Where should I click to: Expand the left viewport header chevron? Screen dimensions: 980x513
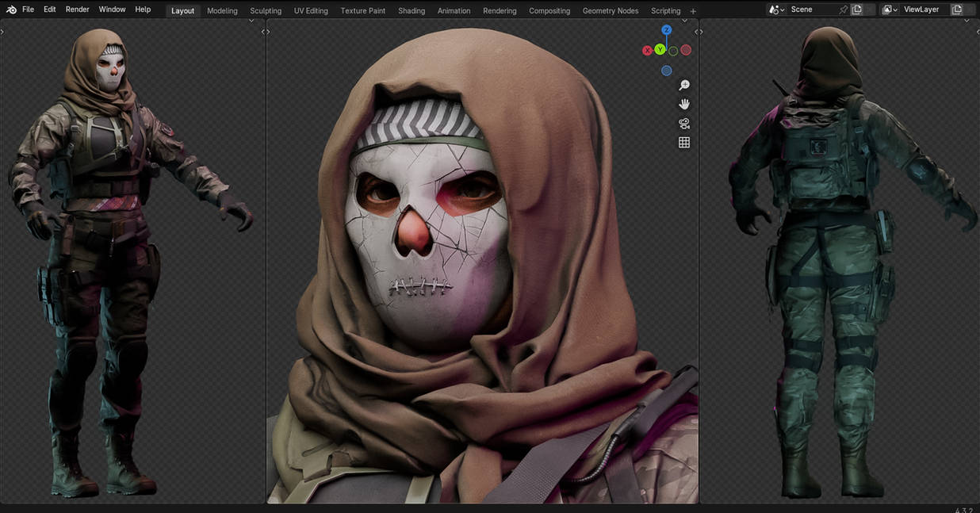[251, 21]
